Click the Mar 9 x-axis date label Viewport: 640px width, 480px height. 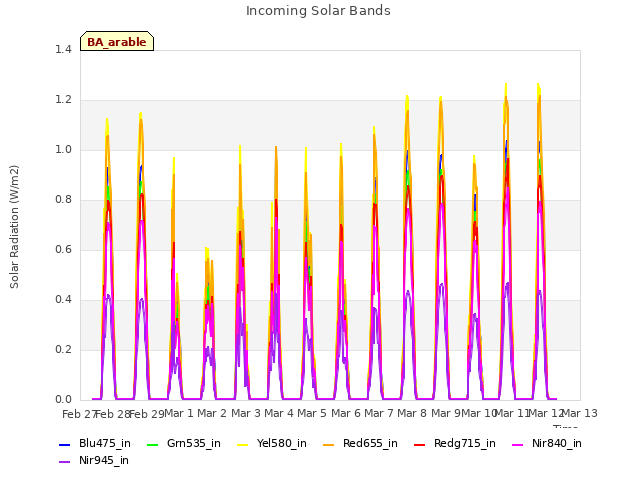[x=446, y=413]
